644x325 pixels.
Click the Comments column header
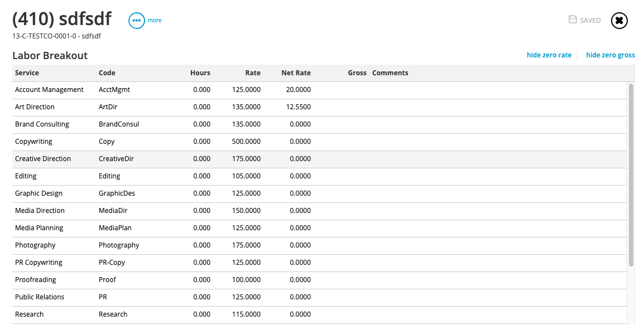tap(390, 72)
